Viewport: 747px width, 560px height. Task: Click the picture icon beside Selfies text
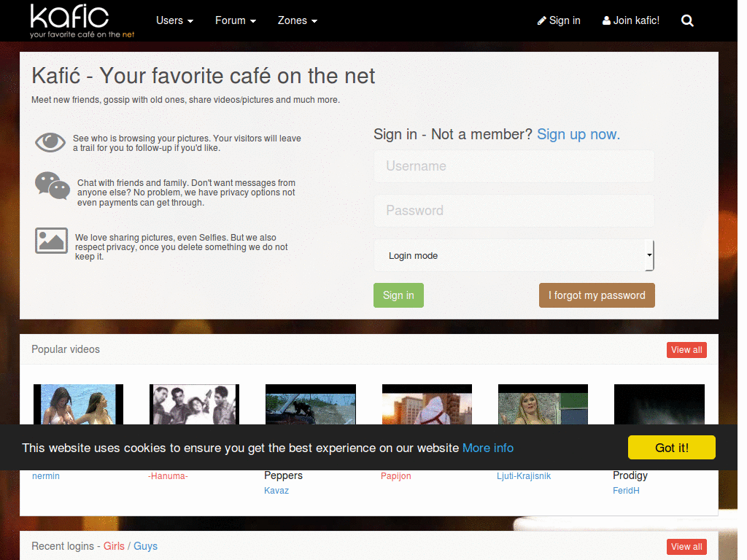coord(51,241)
